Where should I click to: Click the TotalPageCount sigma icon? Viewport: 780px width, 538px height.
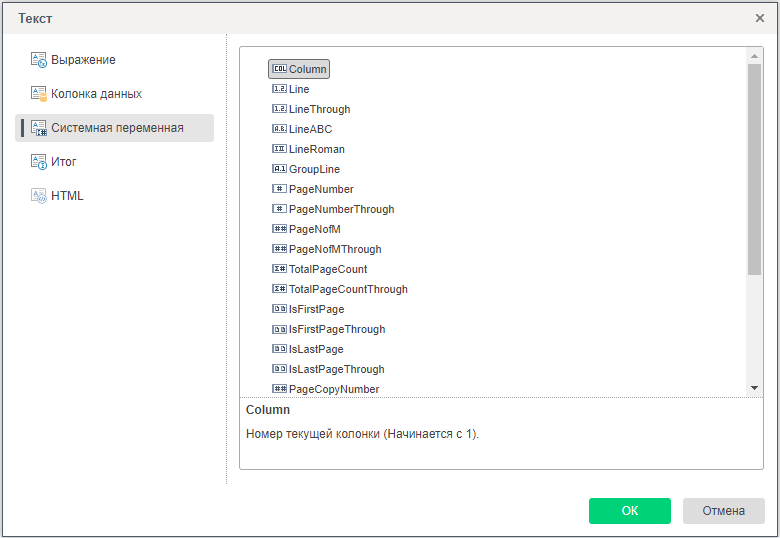click(279, 269)
